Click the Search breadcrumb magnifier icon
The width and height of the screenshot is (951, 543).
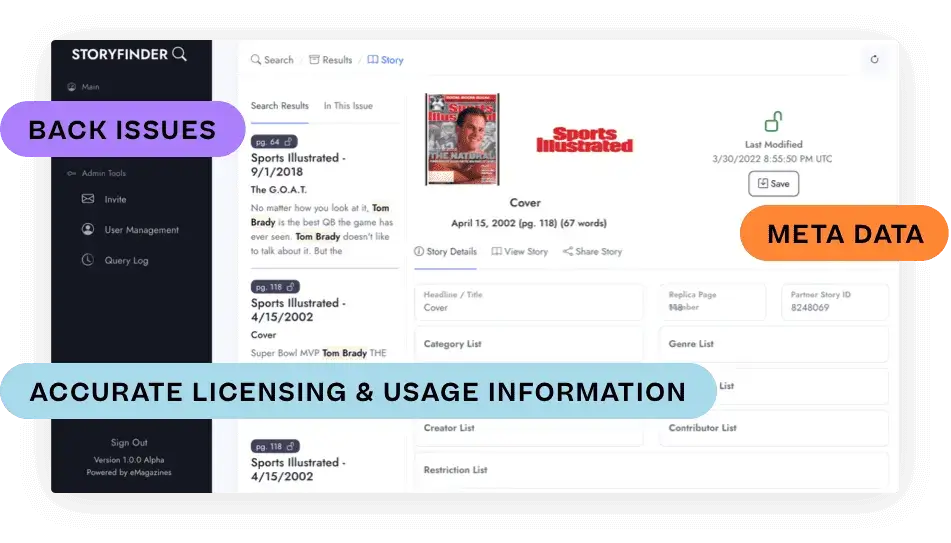point(256,59)
